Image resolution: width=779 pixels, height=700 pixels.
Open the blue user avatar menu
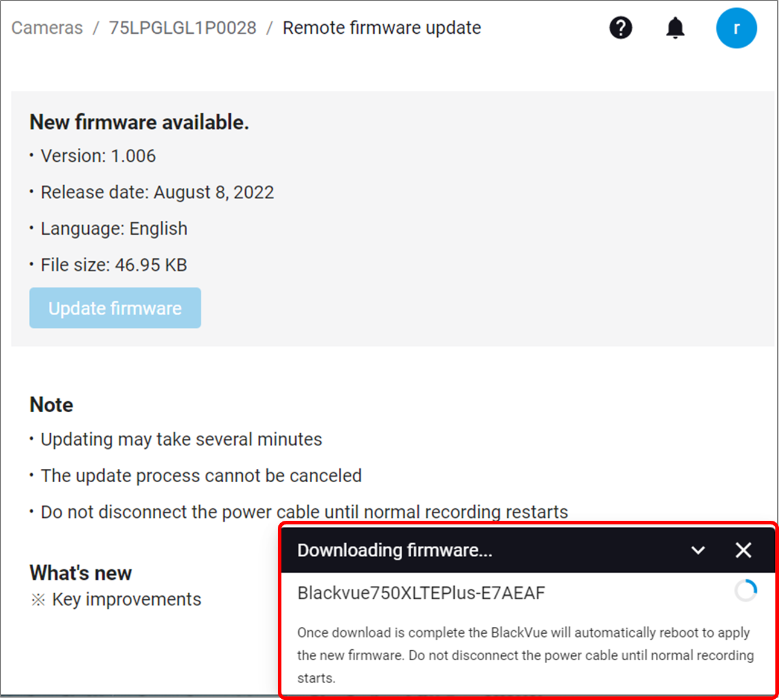(736, 28)
